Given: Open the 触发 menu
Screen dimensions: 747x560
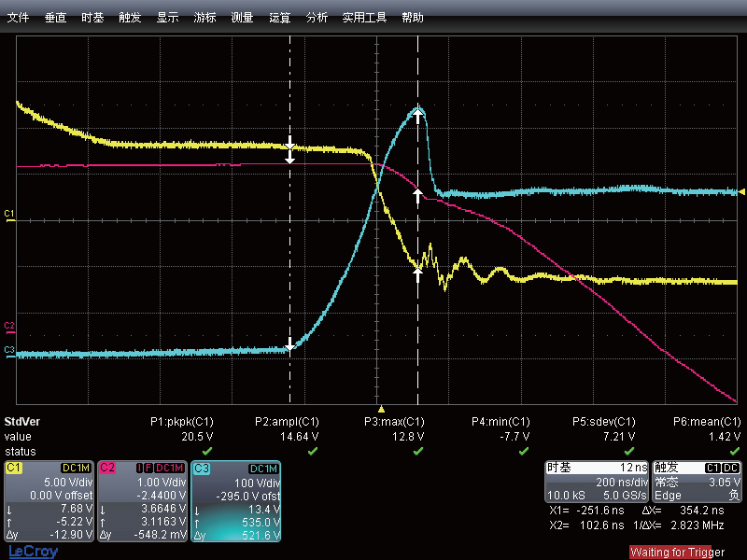Looking at the screenshot, I should pos(130,18).
